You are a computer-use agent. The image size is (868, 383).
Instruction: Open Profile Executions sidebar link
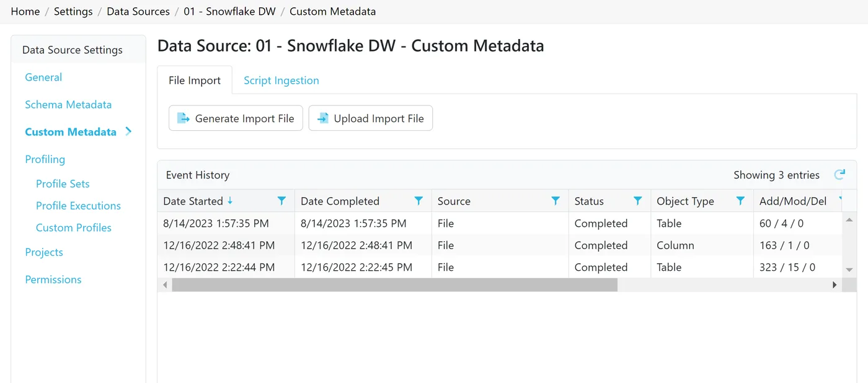[x=78, y=206]
